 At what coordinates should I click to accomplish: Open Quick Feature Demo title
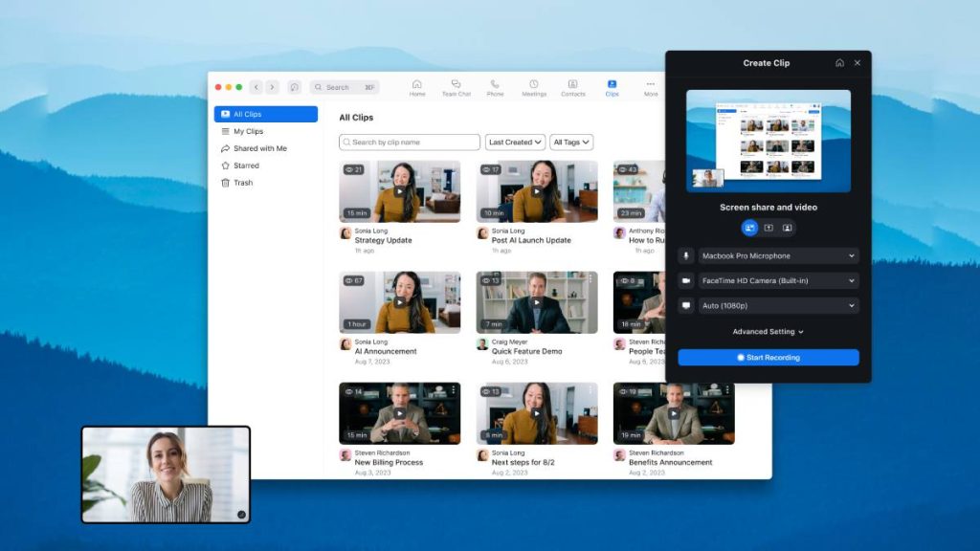tap(527, 352)
